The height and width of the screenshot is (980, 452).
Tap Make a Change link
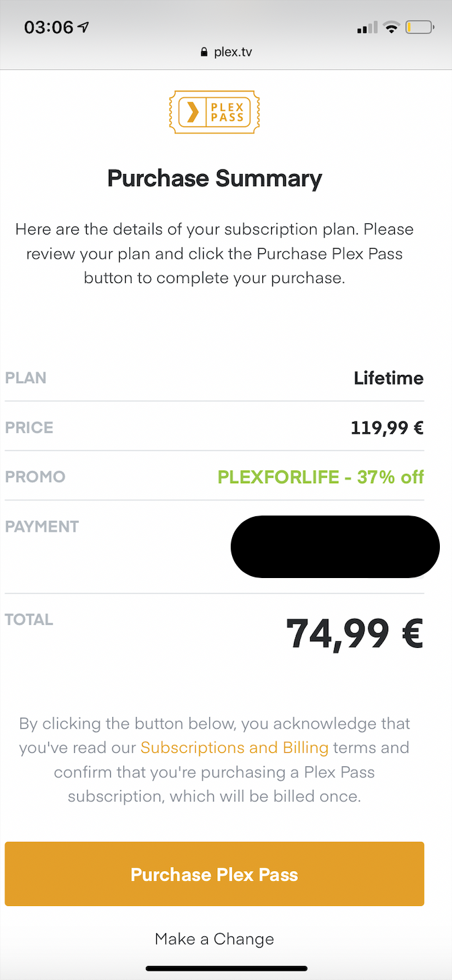(x=215, y=939)
